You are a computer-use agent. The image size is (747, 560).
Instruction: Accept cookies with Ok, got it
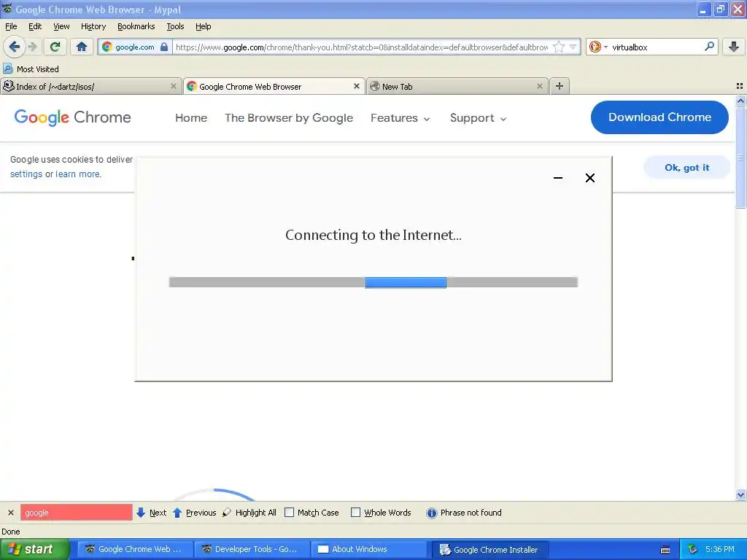pyautogui.click(x=686, y=168)
